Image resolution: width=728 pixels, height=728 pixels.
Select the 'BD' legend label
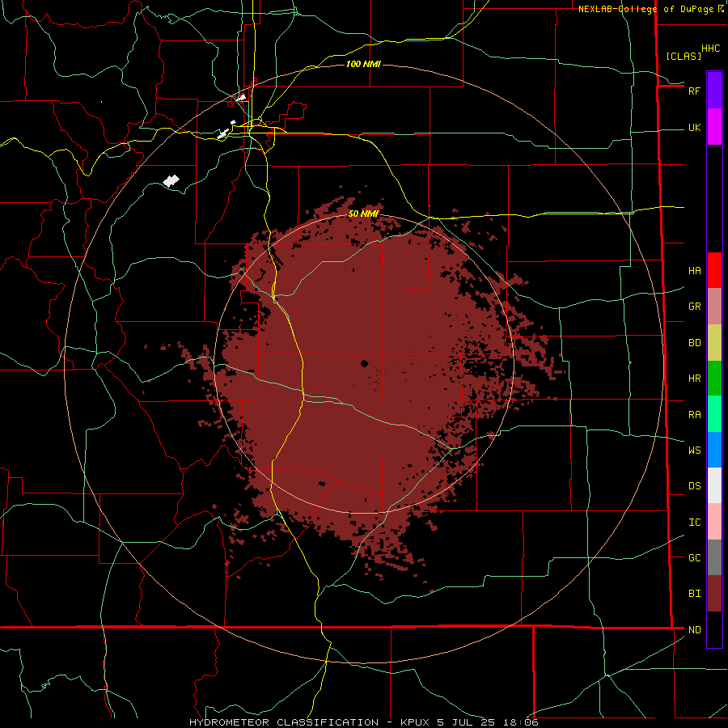point(694,343)
